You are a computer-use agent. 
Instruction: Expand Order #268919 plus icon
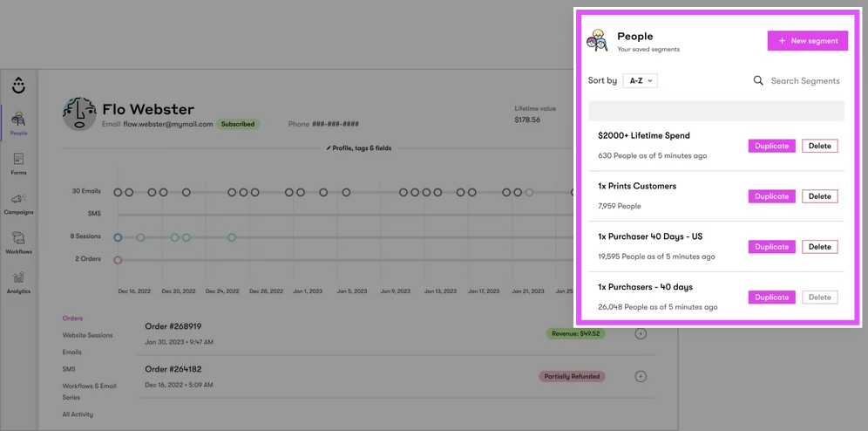tap(641, 333)
